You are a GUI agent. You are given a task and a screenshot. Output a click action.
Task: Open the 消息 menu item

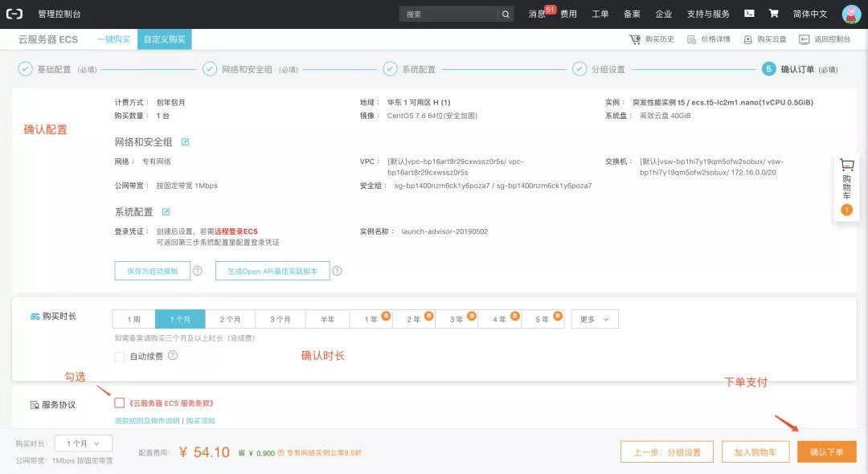(536, 14)
